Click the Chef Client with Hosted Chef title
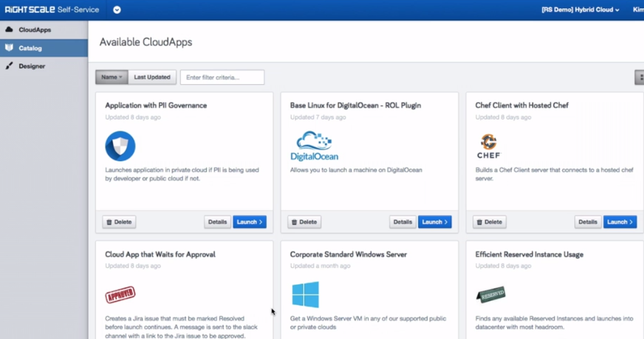This screenshot has height=339, width=644. (x=522, y=105)
